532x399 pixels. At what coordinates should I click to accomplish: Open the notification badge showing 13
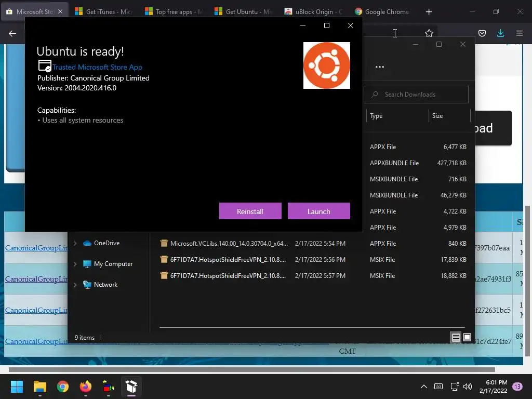(x=517, y=387)
